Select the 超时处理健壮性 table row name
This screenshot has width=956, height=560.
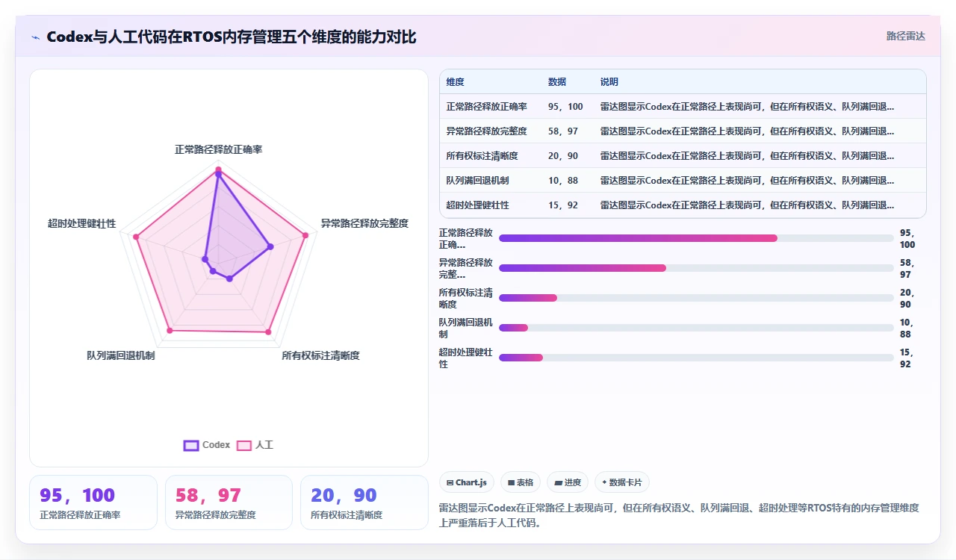click(x=477, y=205)
